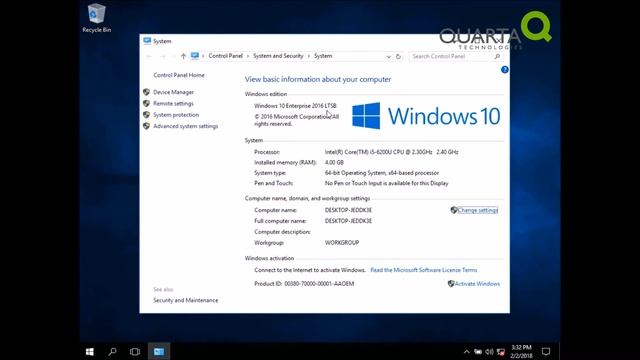Click the 64-bit Operating System value
Viewport: 640px width, 360px height.
(x=382, y=173)
